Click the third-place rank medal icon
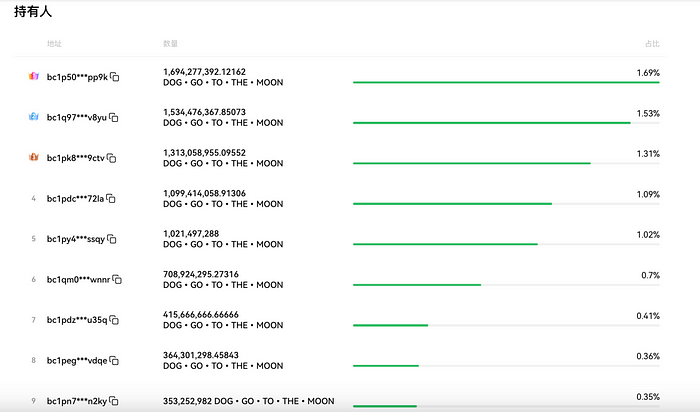This screenshot has height=412, width=700. (x=33, y=158)
